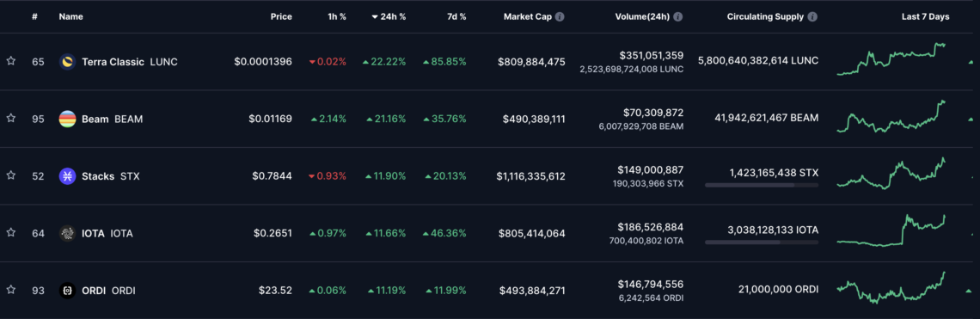Sort the table by Price column
The width and height of the screenshot is (980, 319).
(281, 17)
